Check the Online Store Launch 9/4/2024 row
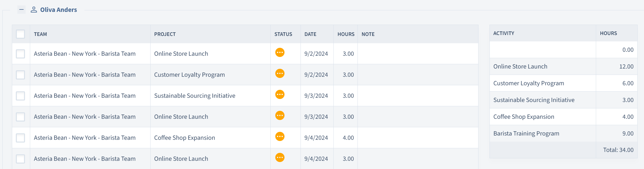 [20, 159]
